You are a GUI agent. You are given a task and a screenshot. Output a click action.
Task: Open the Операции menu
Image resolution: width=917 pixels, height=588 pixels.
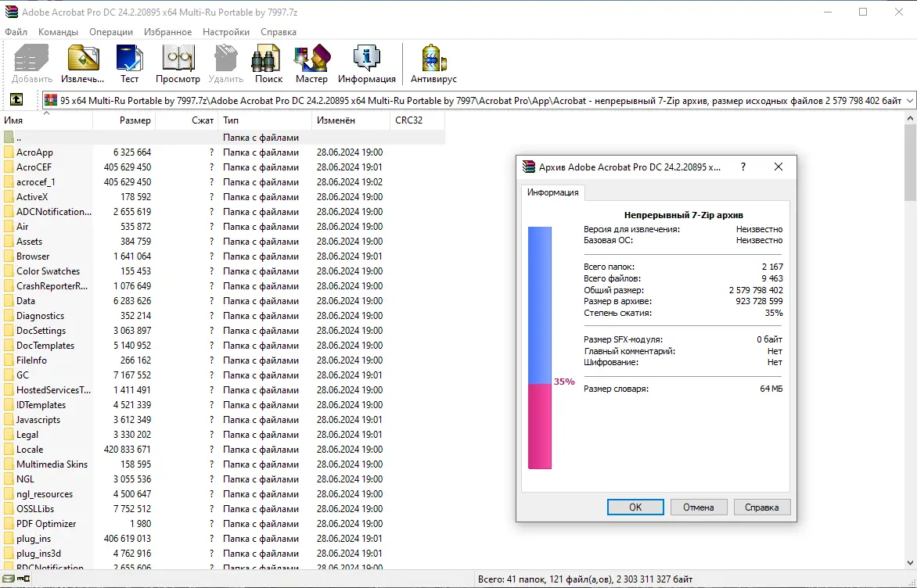click(x=111, y=31)
